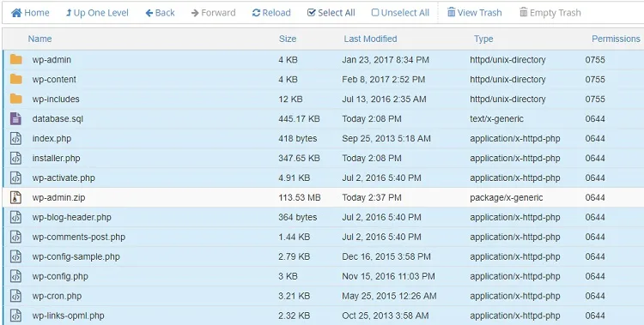Image resolution: width=644 pixels, height=325 pixels.
Task: Select the database.sql file icon
Action: pyautogui.click(x=15, y=118)
